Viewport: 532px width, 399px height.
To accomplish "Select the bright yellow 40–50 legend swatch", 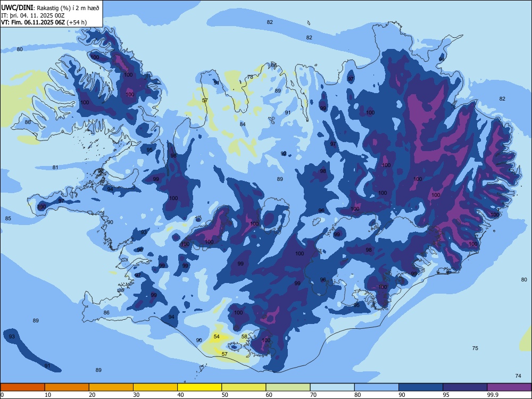I will 199,387.
